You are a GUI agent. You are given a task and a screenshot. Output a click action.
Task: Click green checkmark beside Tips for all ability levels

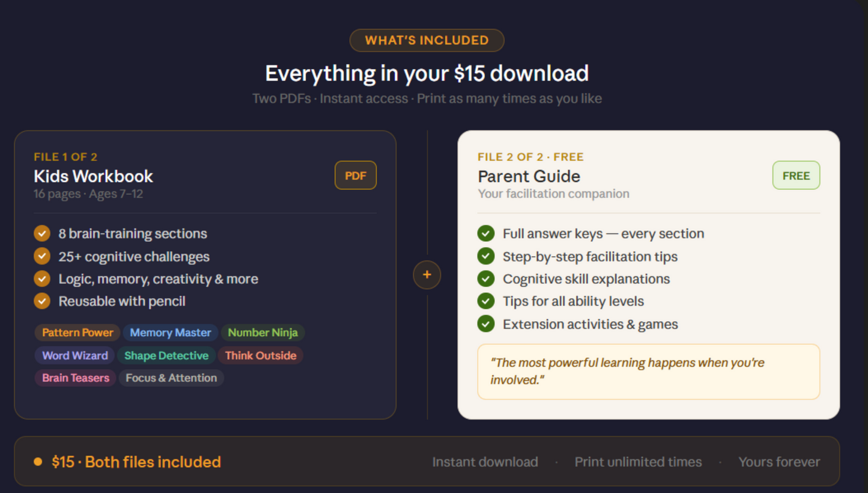[486, 301]
